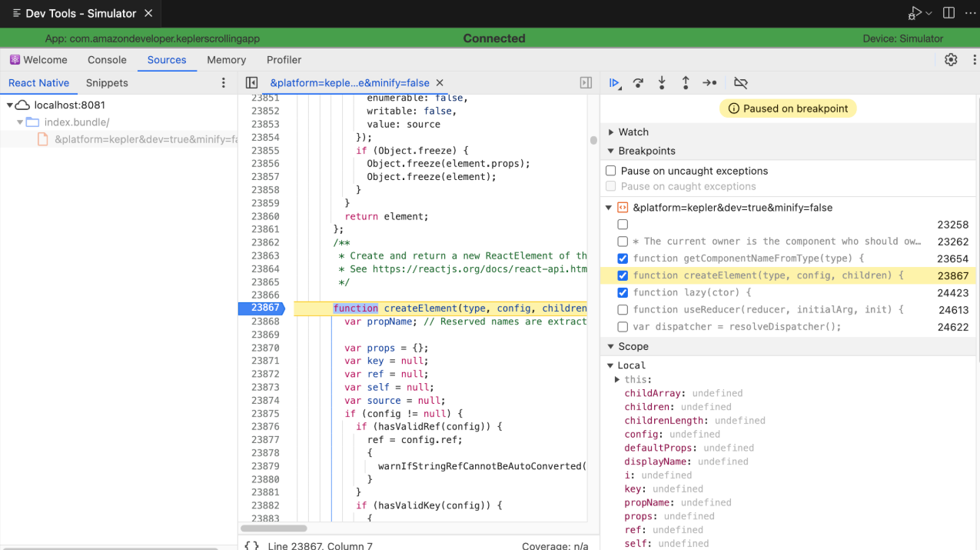
Task: Switch to the Console tab
Action: [107, 60]
